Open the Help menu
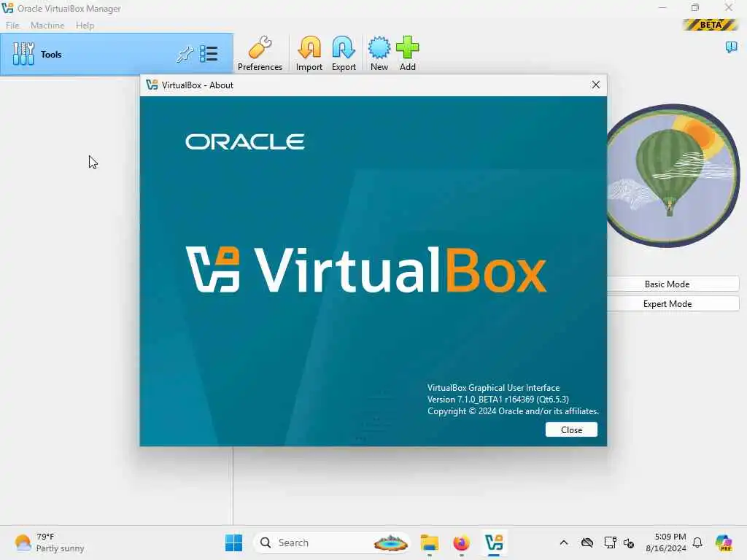This screenshot has width=747, height=560. (x=85, y=26)
